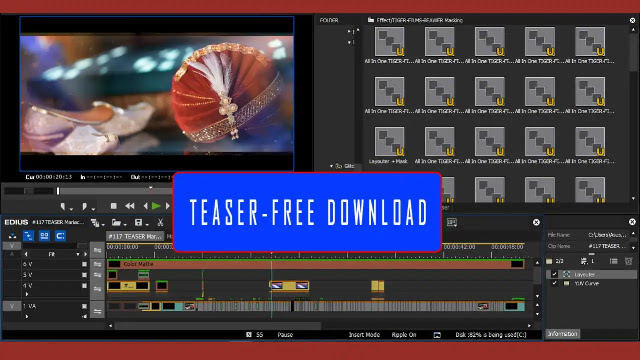The width and height of the screenshot is (640, 360).
Task: Toggle the lock box on track 4 V
Action: point(84,286)
